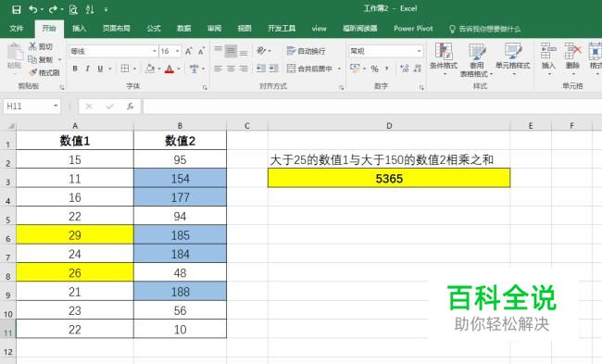602x364 pixels.
Task: Click the insert function fx button
Action: 131,107
